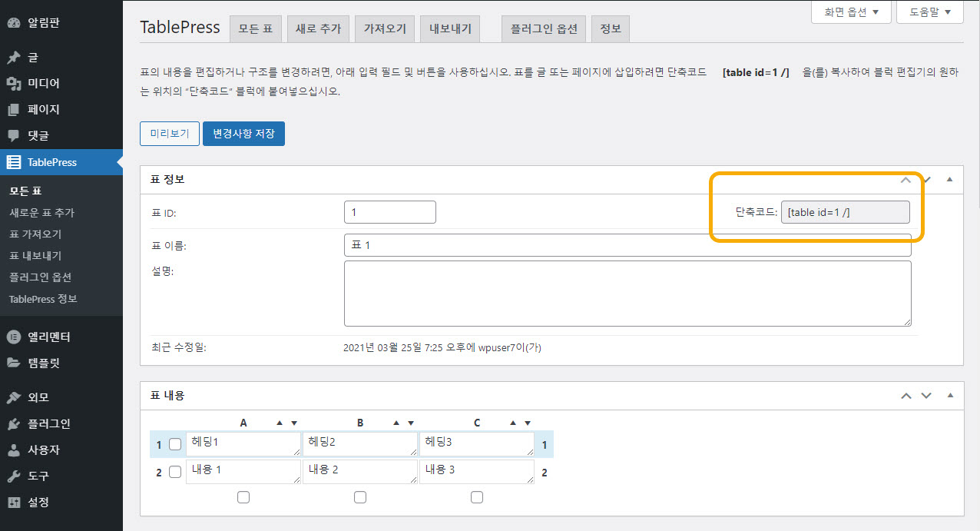This screenshot has height=531, width=980.
Task: Click the 사용자 person icon
Action: (14, 450)
